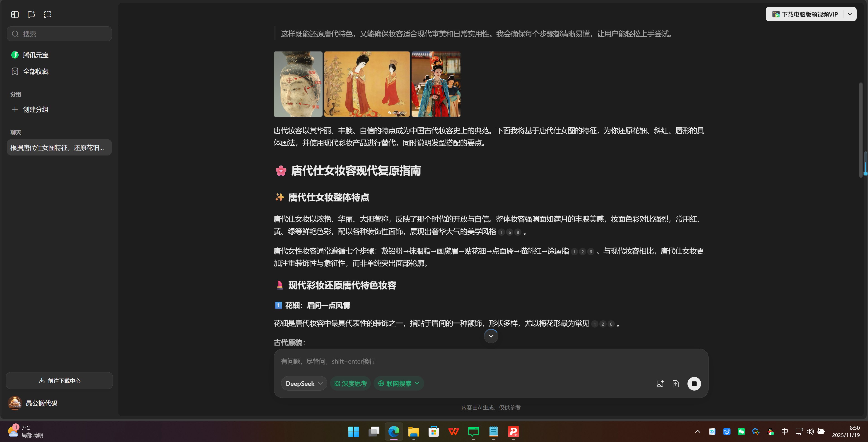Start a new chat conversation
Screen dimensions: 868x442
31,14
